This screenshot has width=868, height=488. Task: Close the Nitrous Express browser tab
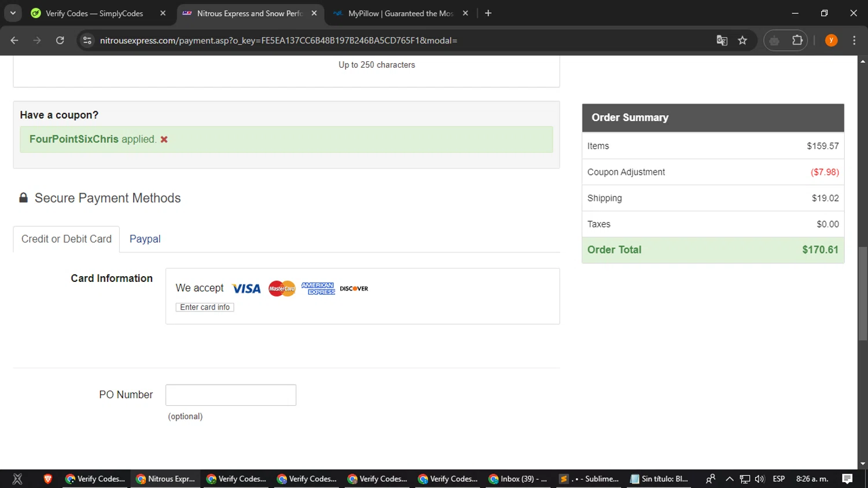(x=314, y=13)
